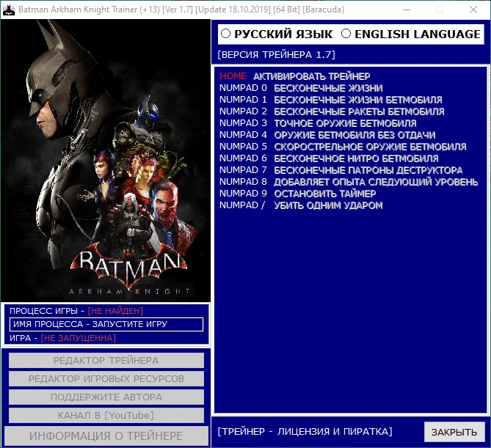Select the РУССКИЙ ЯЗЫК radio button
The image size is (491, 448).
(225, 34)
